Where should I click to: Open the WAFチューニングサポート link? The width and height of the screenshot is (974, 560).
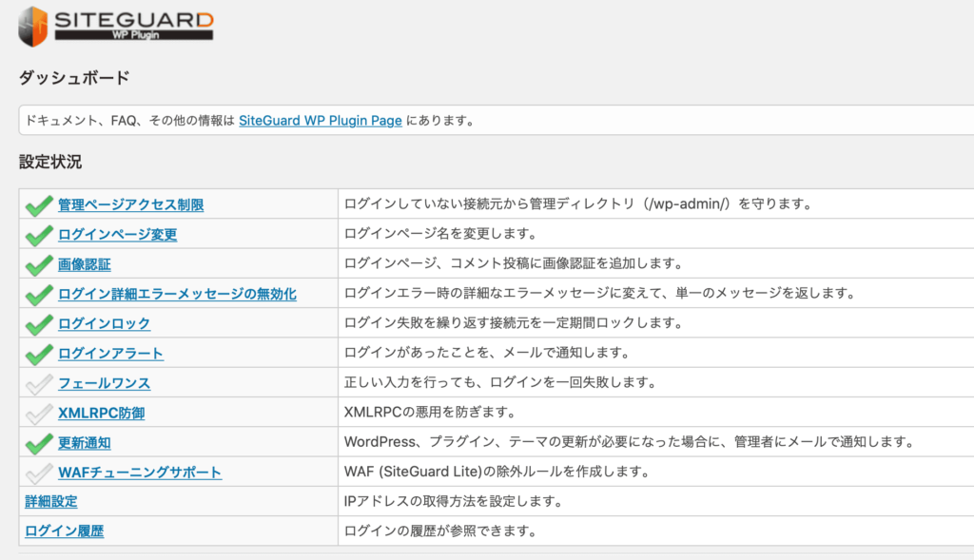pyautogui.click(x=140, y=473)
